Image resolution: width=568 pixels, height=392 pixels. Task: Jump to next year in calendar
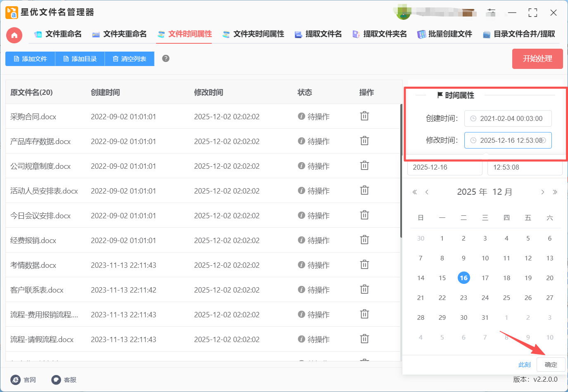[555, 192]
